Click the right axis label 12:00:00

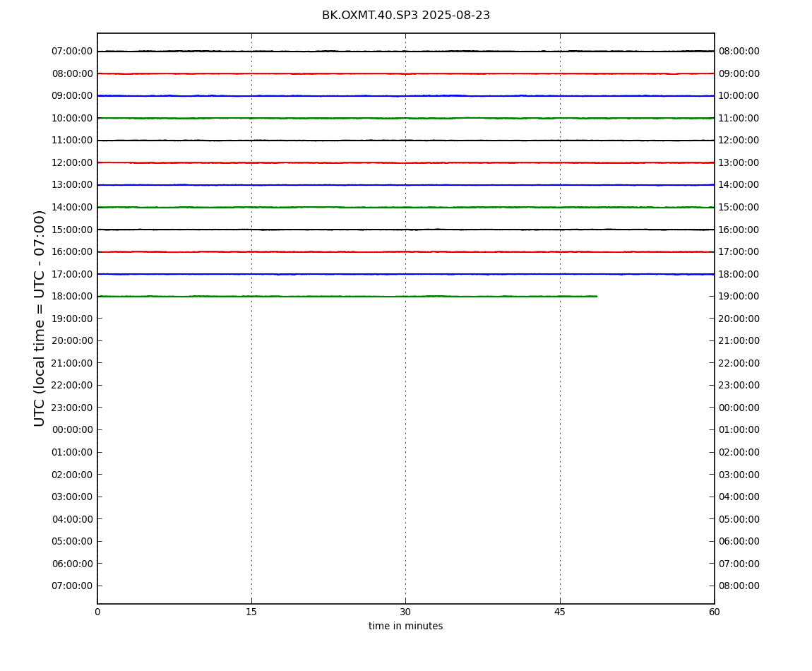739,141
